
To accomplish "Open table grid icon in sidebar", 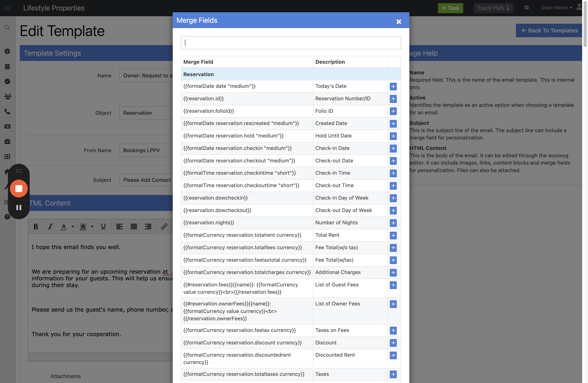I will point(7,156).
